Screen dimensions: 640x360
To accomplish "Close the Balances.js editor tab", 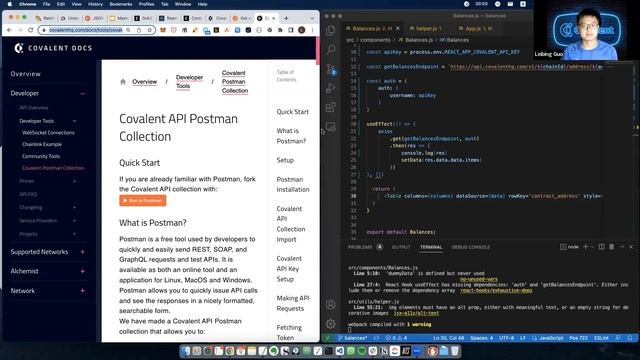I will pyautogui.click(x=398, y=28).
